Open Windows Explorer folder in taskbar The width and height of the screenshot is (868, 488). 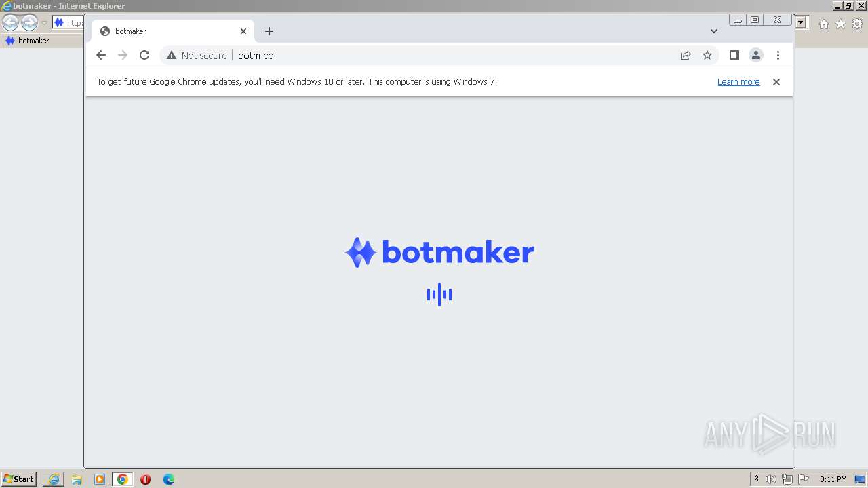tap(77, 479)
